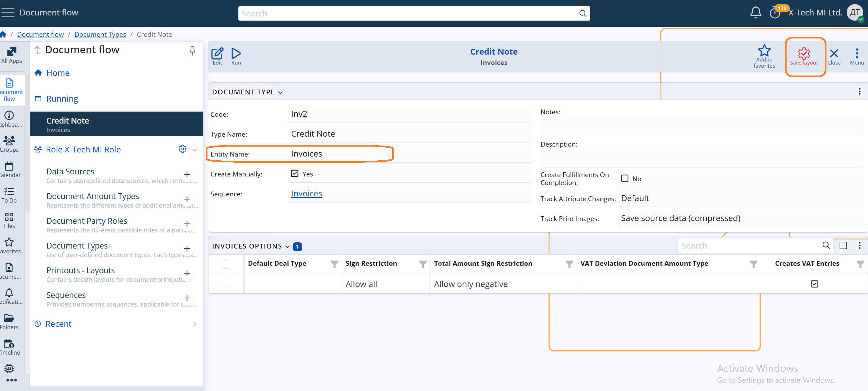Viewport: 868px width, 391px height.
Task: Select the Allow all row checkbox
Action: point(226,284)
